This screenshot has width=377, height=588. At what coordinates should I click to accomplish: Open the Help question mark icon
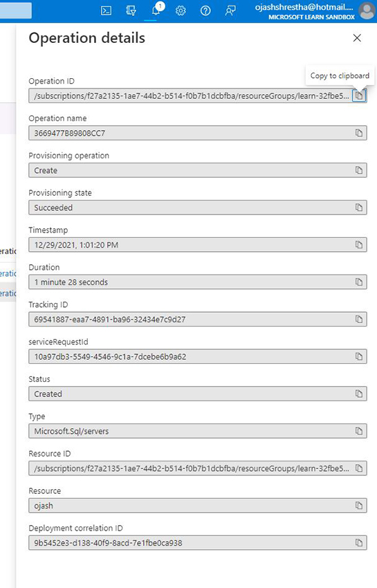[205, 11]
